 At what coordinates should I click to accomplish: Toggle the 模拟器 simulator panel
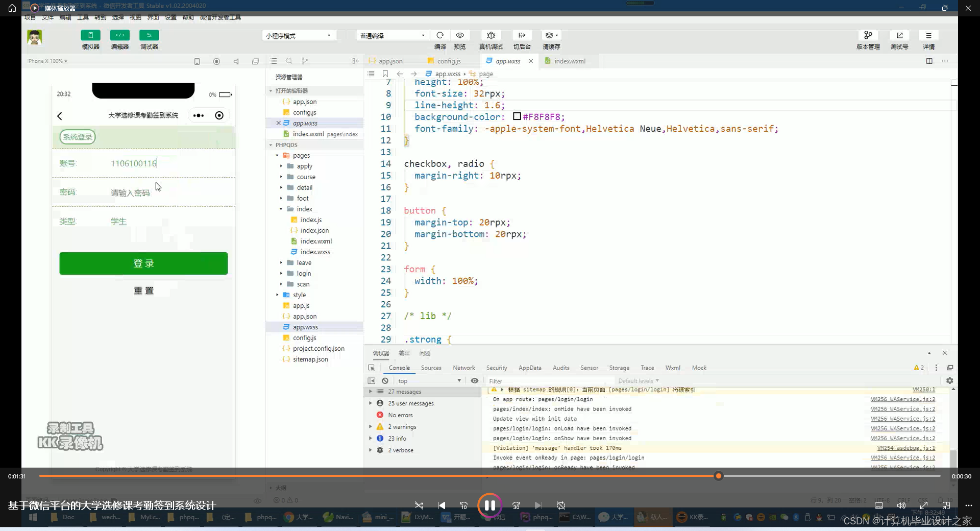(90, 35)
